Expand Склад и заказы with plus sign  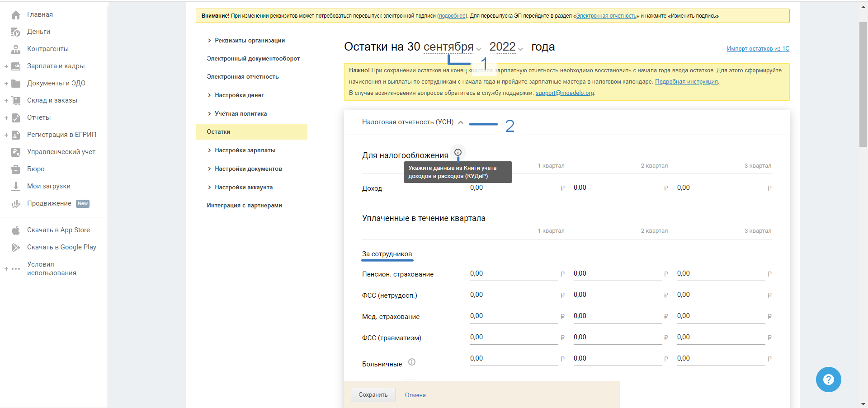point(6,101)
